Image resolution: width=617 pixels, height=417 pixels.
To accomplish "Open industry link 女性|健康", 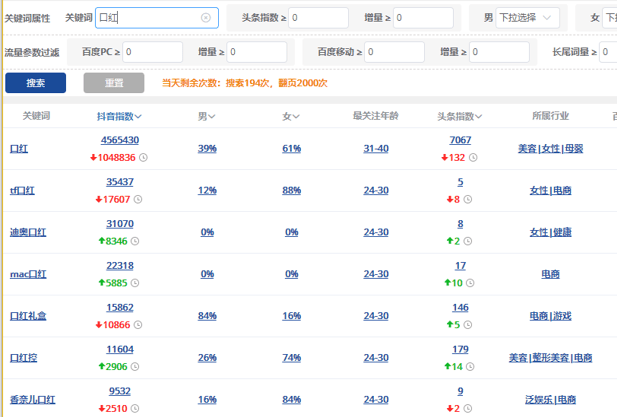I will tap(550, 232).
